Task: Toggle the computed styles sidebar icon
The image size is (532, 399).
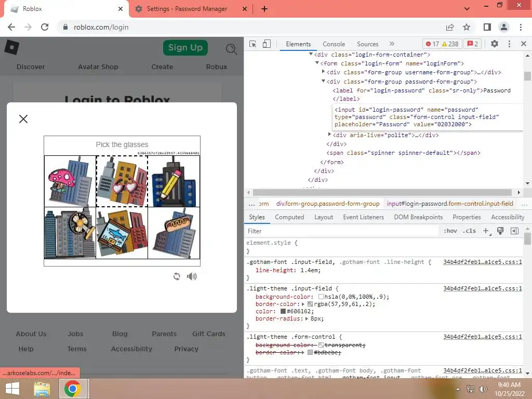Action: (x=514, y=231)
